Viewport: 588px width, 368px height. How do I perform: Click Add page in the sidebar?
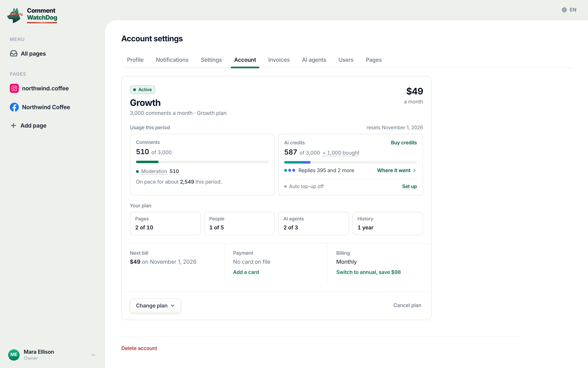click(x=29, y=126)
